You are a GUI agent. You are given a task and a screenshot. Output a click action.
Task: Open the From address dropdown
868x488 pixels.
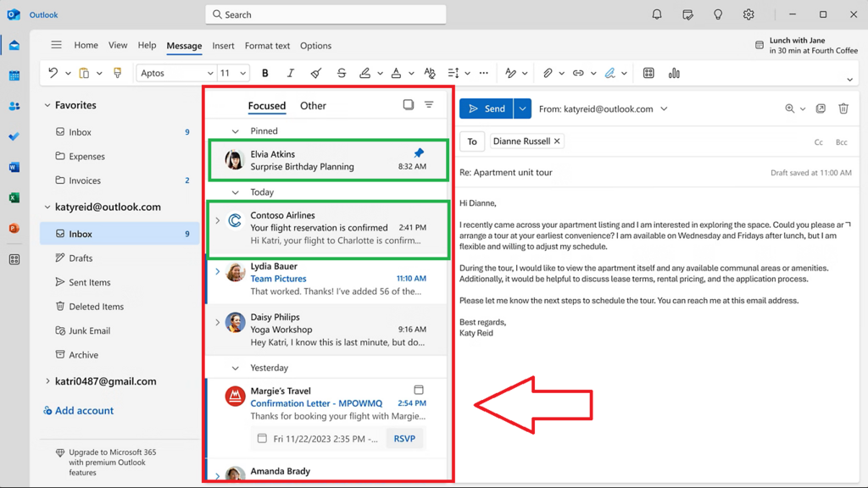tap(665, 109)
